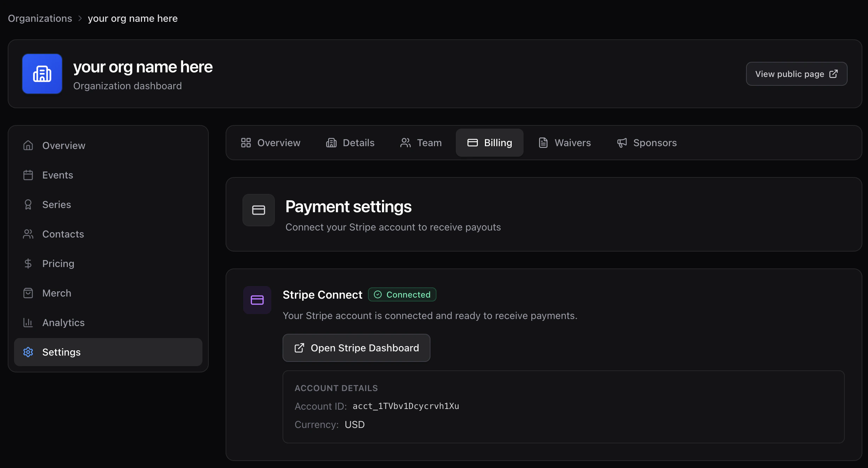This screenshot has width=868, height=468.
Task: Click 'Connect your Stripe account to receive payouts' text
Action: [393, 227]
